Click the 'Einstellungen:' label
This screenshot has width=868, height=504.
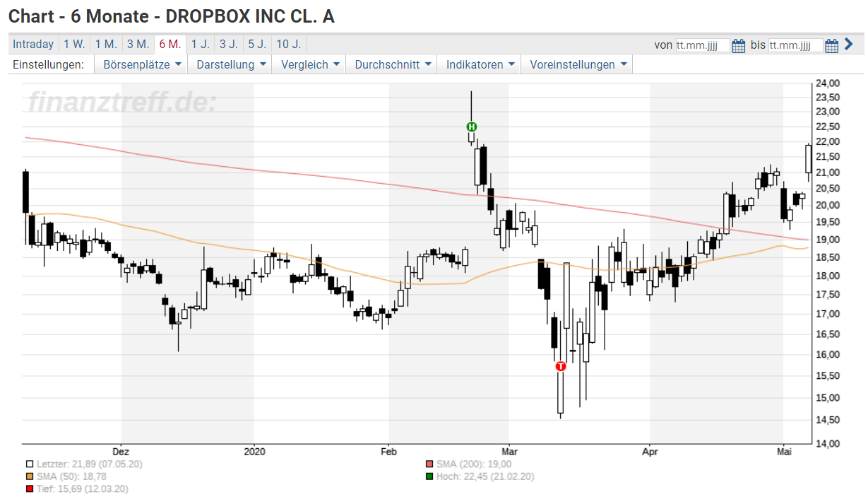point(48,64)
